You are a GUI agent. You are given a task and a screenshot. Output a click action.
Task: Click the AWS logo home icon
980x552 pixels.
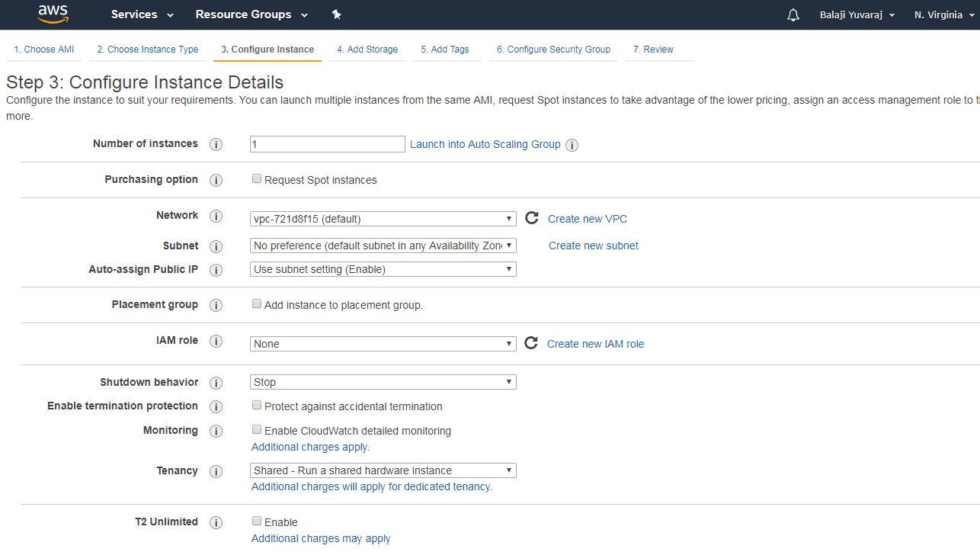pyautogui.click(x=53, y=14)
